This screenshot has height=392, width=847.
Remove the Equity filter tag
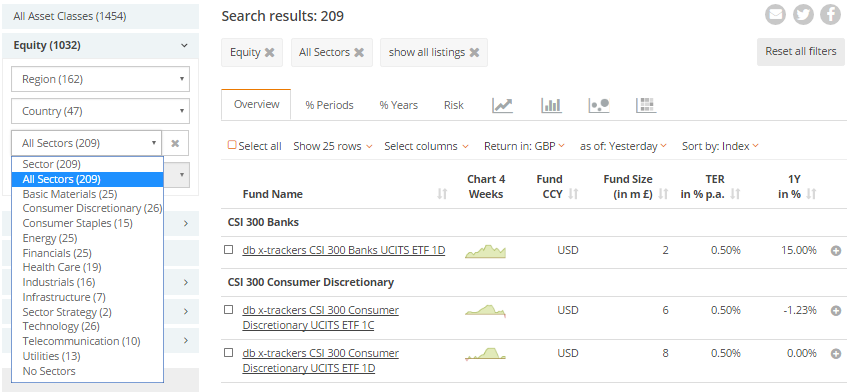[x=269, y=52]
